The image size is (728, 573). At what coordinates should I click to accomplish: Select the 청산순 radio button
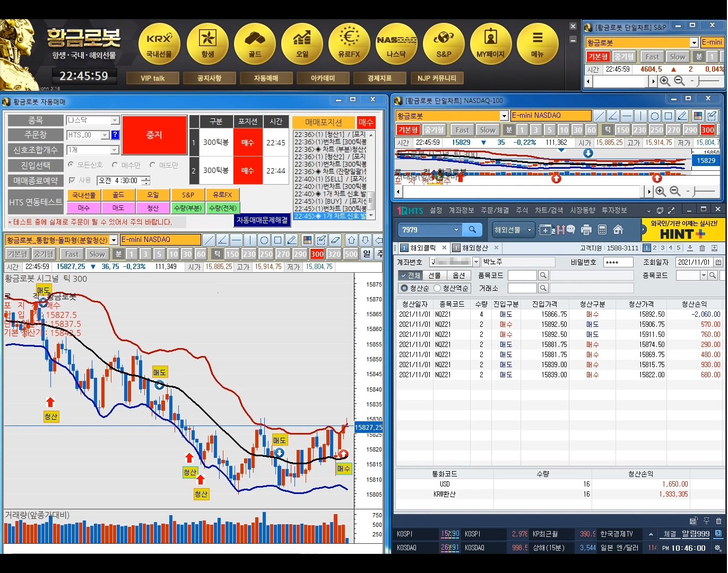(404, 288)
